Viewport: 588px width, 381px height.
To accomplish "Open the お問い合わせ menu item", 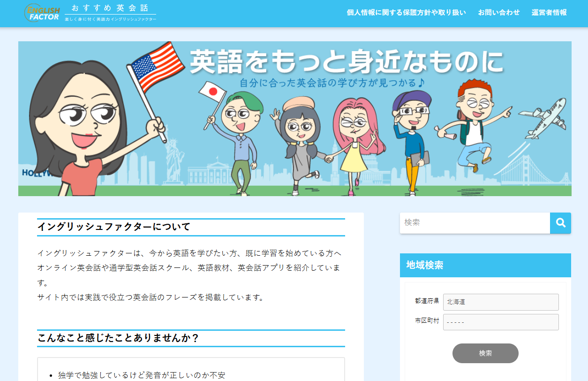I will (x=499, y=13).
